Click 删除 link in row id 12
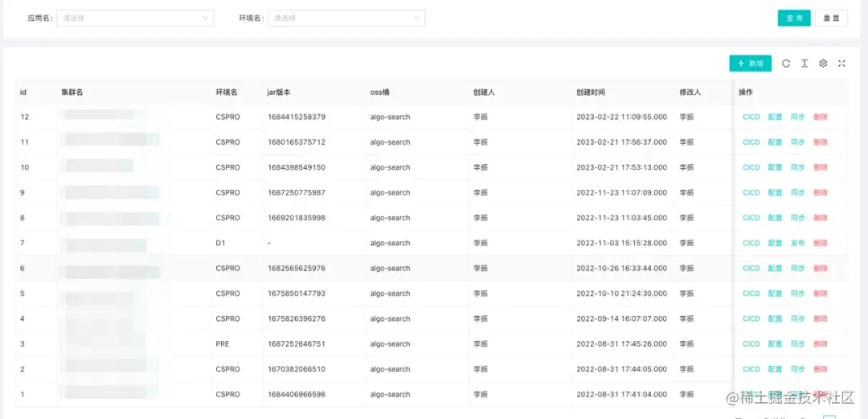 [821, 117]
